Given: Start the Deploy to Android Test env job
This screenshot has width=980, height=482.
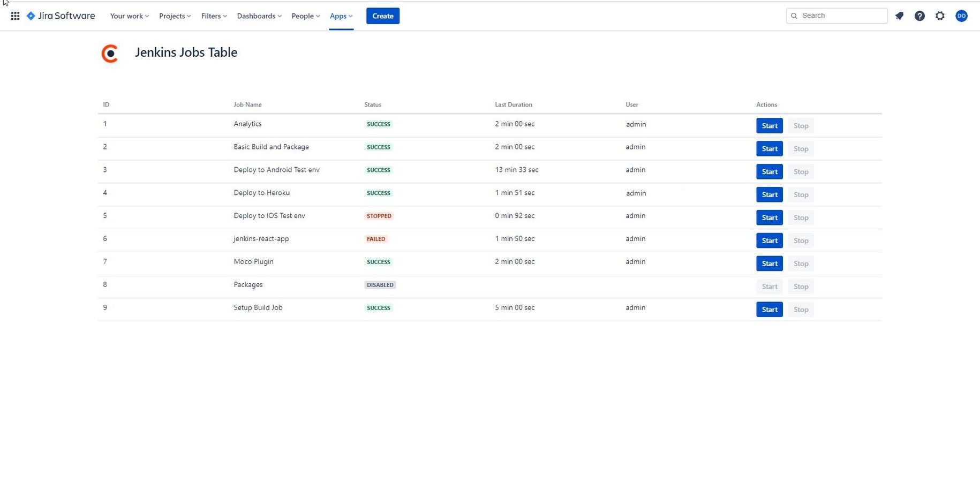Looking at the screenshot, I should [770, 172].
